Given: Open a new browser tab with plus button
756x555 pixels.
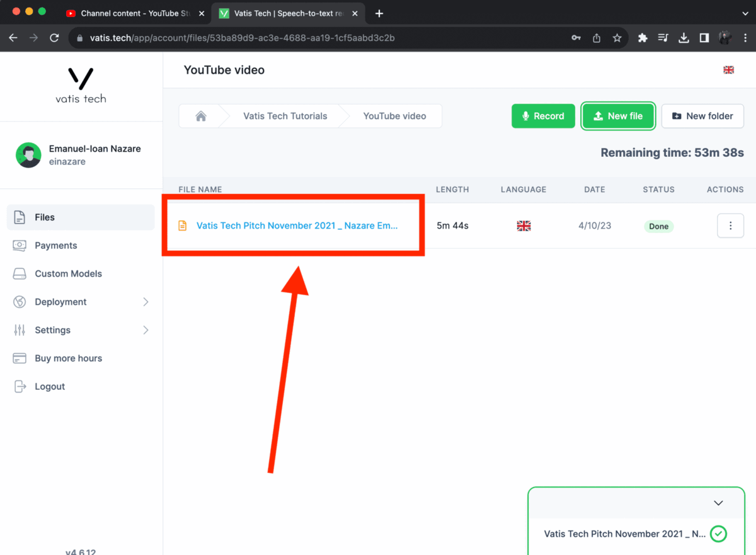Looking at the screenshot, I should pyautogui.click(x=379, y=13).
